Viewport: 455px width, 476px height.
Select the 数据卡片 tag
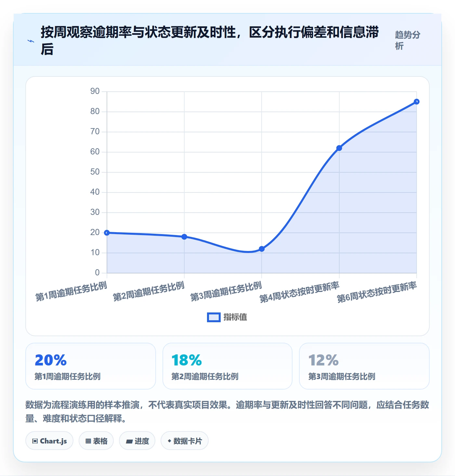point(185,441)
